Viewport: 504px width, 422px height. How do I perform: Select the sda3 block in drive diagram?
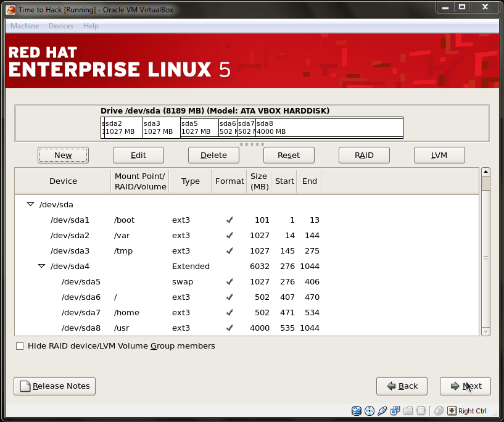(162, 128)
